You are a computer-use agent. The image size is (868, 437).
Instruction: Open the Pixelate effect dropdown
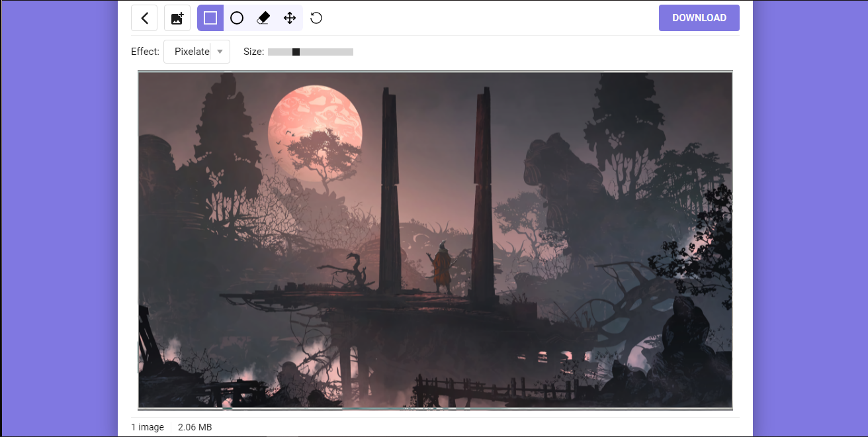point(192,52)
